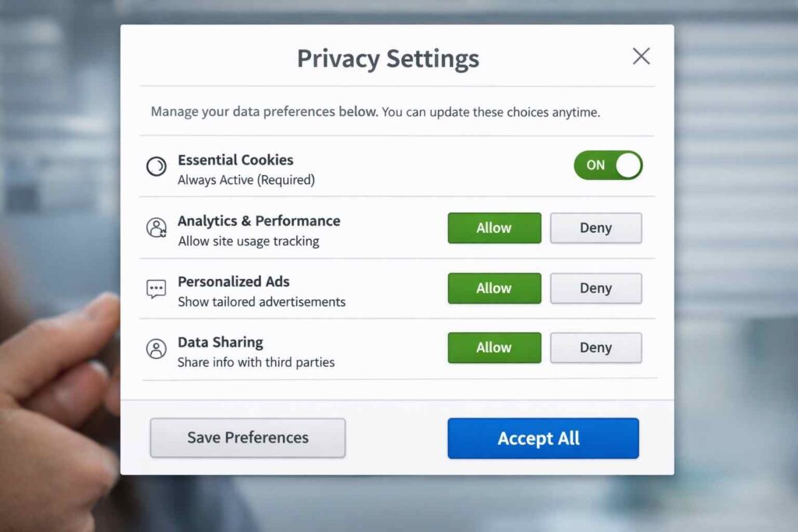Deny Personalized Ads

tap(595, 288)
